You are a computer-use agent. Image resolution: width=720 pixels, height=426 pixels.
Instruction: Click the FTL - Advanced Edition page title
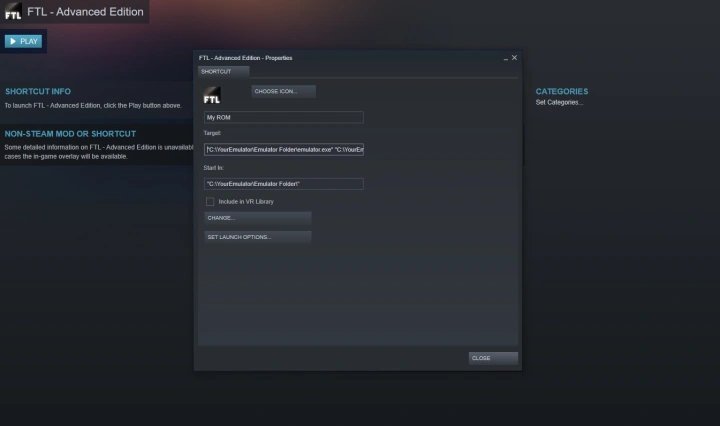point(85,12)
